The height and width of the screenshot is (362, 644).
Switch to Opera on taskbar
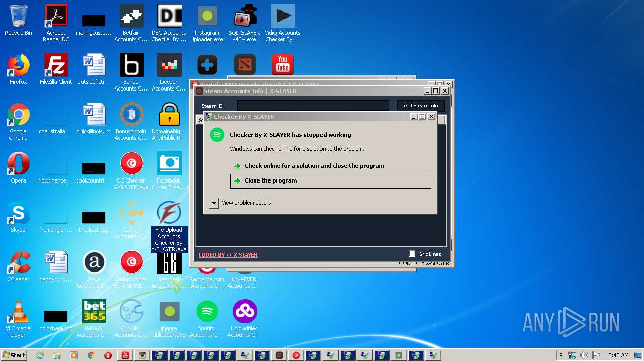click(x=108, y=355)
